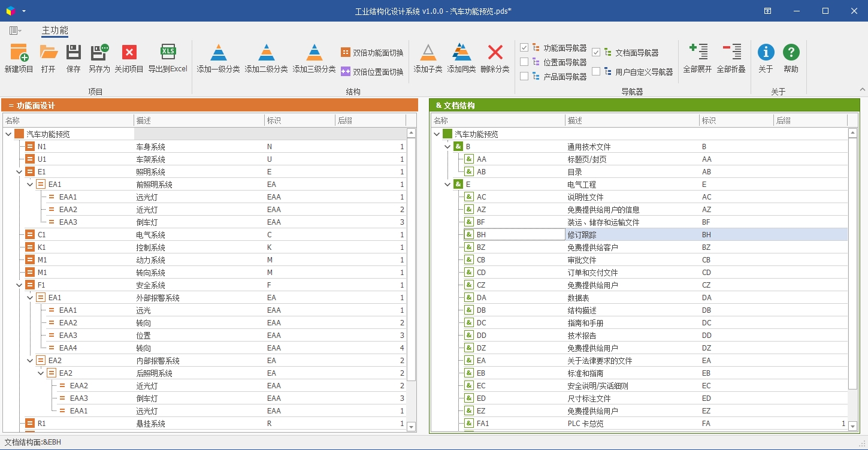Collapse the E1 照明系统 tree node
This screenshot has width=868, height=450.
tap(19, 172)
